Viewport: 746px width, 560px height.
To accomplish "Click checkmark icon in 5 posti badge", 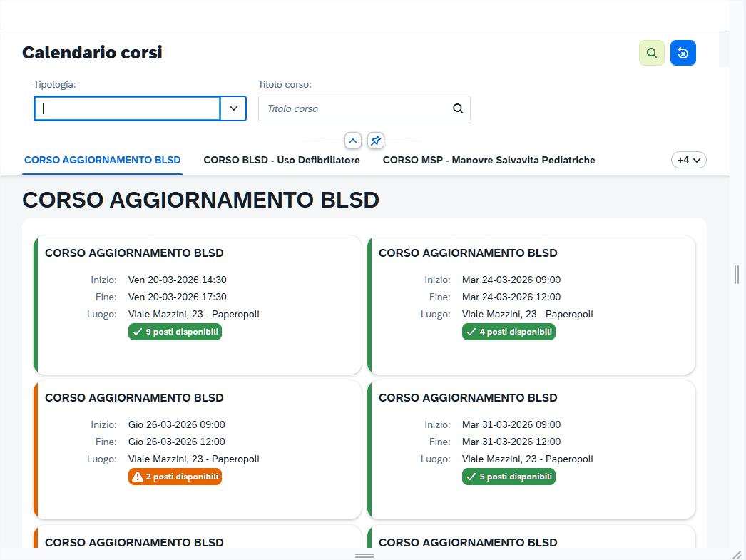I will [471, 477].
